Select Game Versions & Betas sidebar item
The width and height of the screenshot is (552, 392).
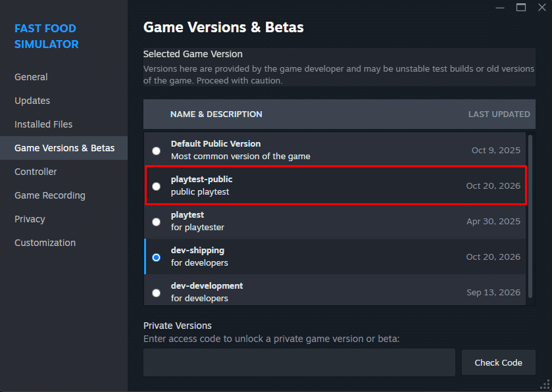click(64, 148)
